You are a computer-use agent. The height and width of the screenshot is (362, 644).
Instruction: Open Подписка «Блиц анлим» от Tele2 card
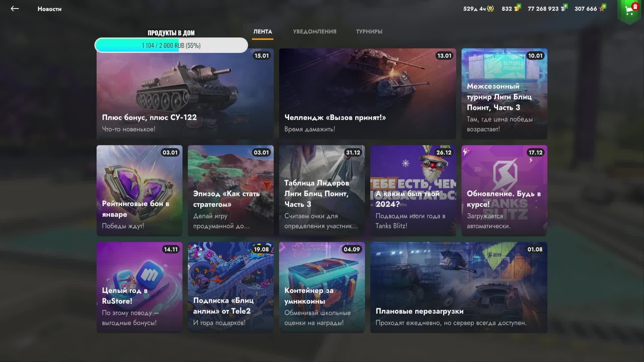[231, 288]
